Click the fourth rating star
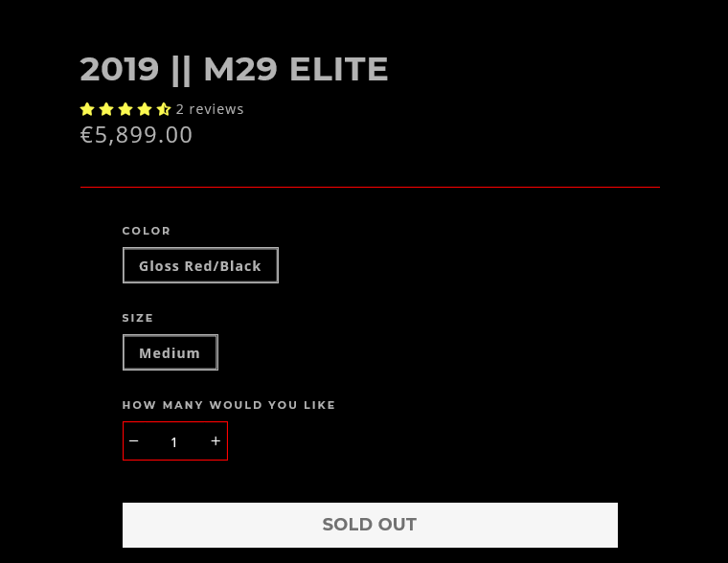728x563 pixels. [x=145, y=109]
